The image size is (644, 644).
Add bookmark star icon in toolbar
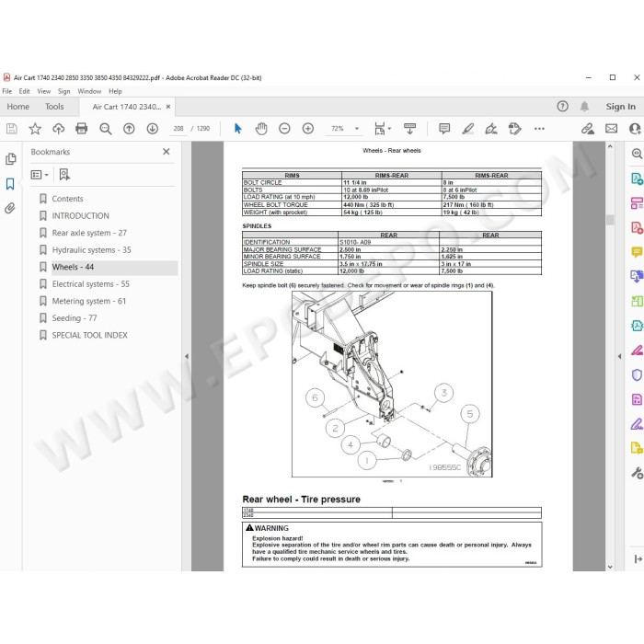tap(35, 129)
